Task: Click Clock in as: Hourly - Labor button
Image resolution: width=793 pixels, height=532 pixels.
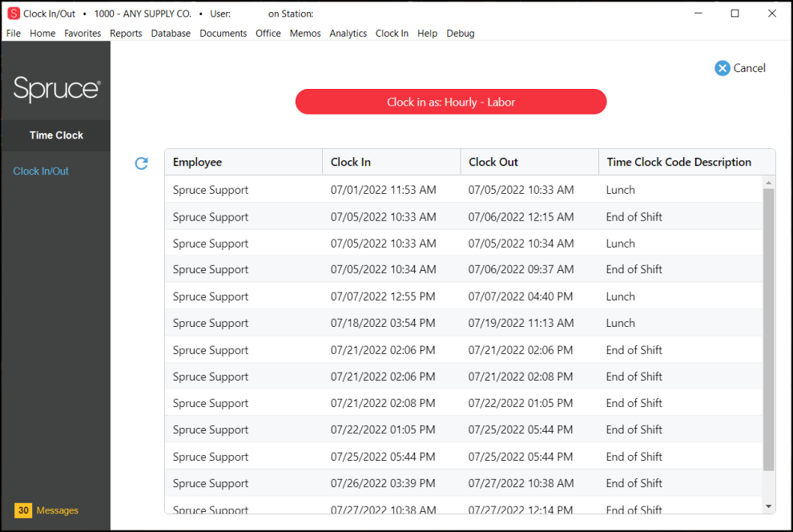Action: (x=451, y=102)
